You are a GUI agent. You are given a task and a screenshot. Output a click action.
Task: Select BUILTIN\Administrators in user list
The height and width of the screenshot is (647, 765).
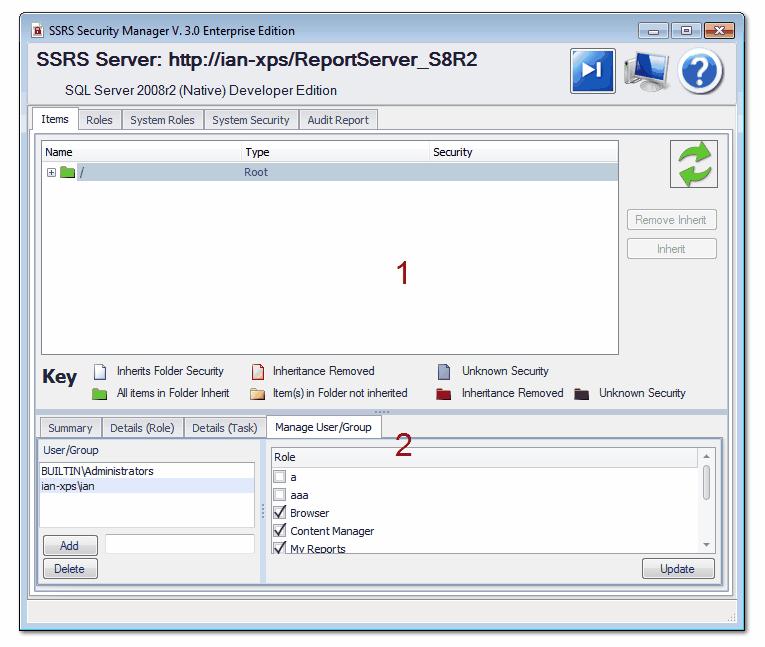pos(147,471)
